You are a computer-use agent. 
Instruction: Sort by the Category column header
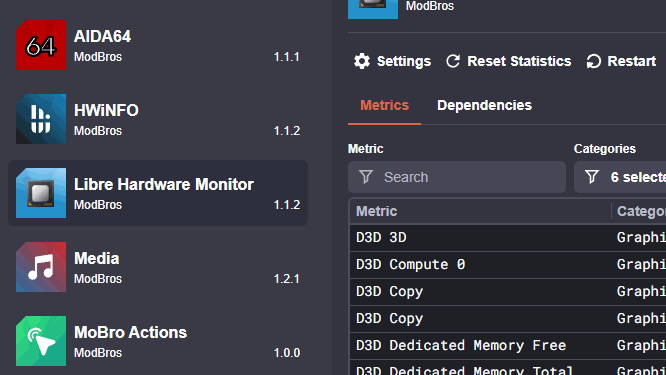(641, 211)
